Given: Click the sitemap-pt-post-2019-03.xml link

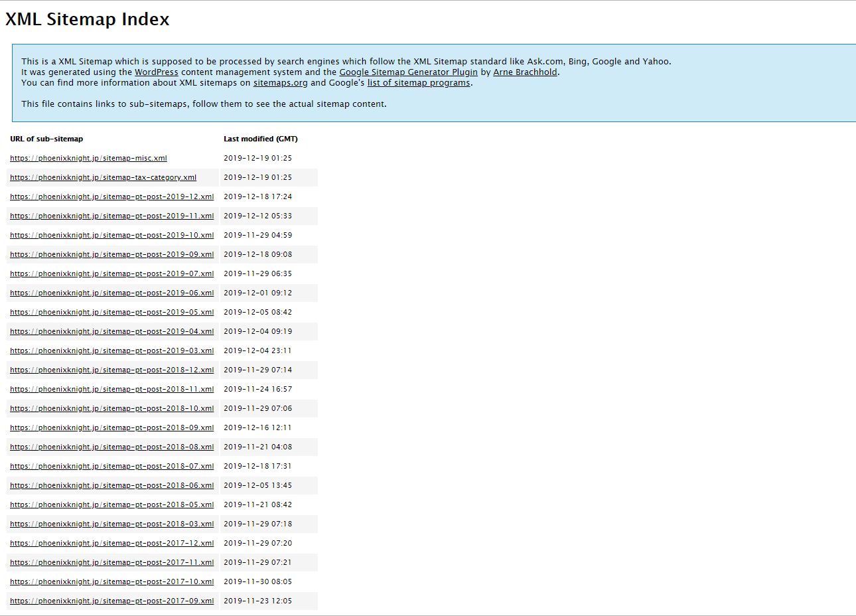Looking at the screenshot, I should (111, 351).
